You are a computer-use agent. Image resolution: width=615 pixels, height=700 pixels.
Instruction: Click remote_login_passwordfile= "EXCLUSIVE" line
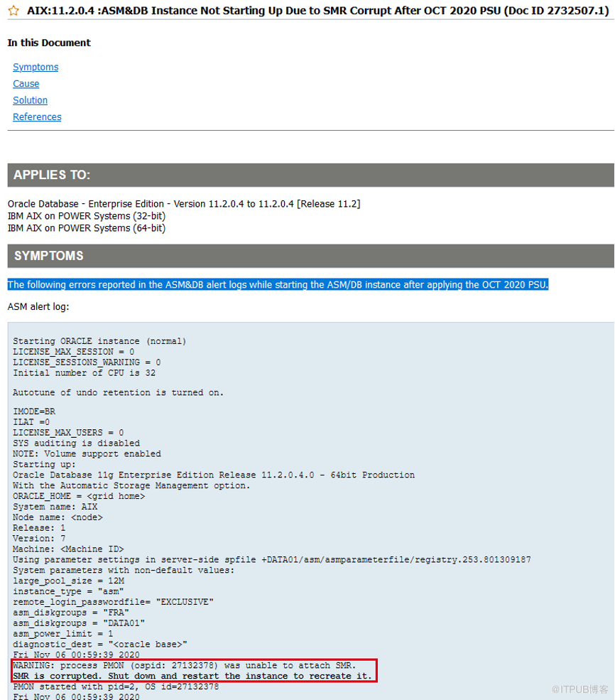point(114,602)
